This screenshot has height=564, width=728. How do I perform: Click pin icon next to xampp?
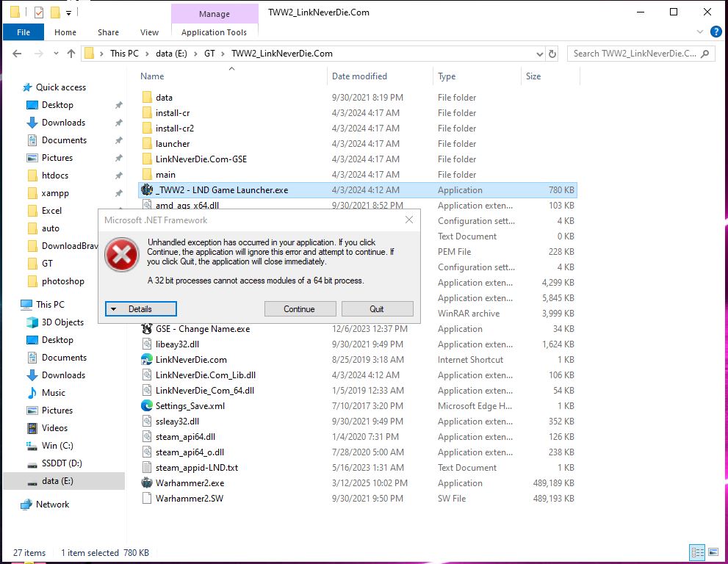(119, 193)
